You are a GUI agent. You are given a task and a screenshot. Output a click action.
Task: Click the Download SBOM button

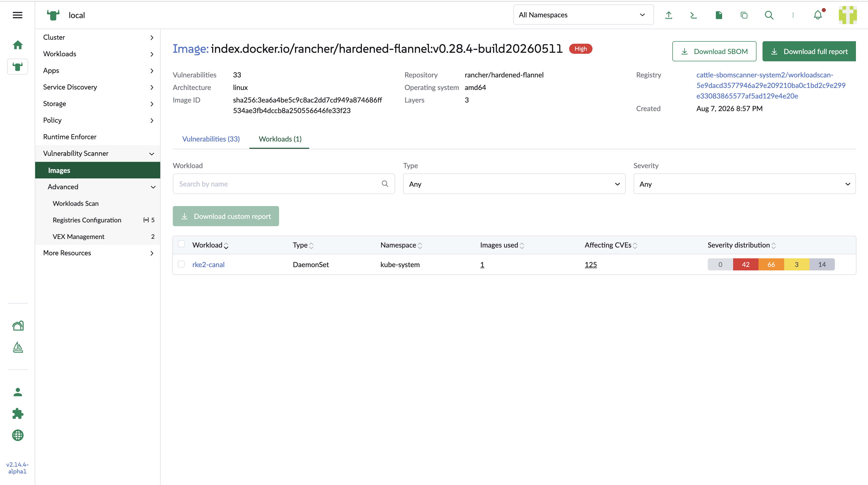tap(714, 51)
